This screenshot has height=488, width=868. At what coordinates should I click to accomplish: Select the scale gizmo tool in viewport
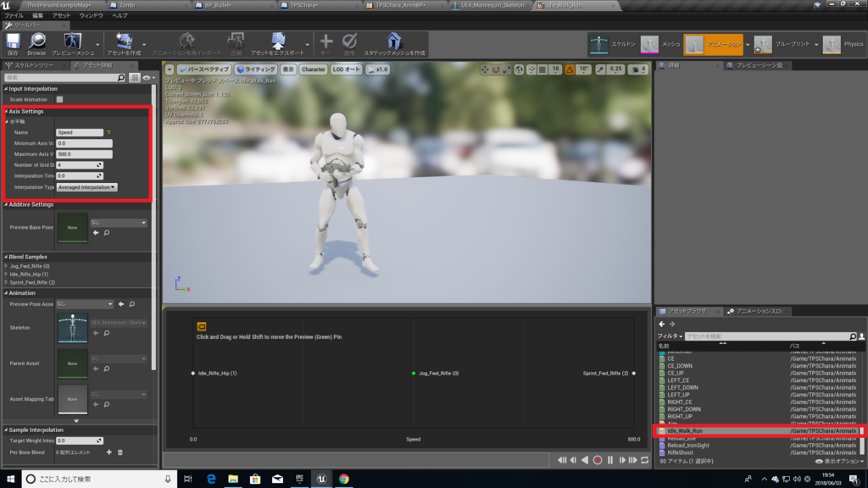pyautogui.click(x=506, y=69)
